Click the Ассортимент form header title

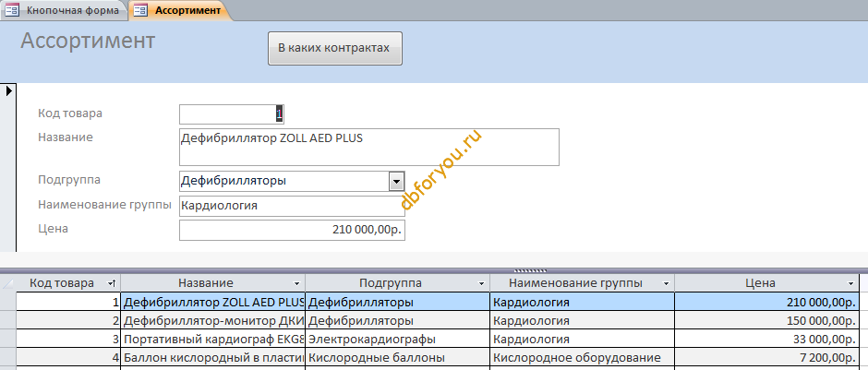coord(88,41)
